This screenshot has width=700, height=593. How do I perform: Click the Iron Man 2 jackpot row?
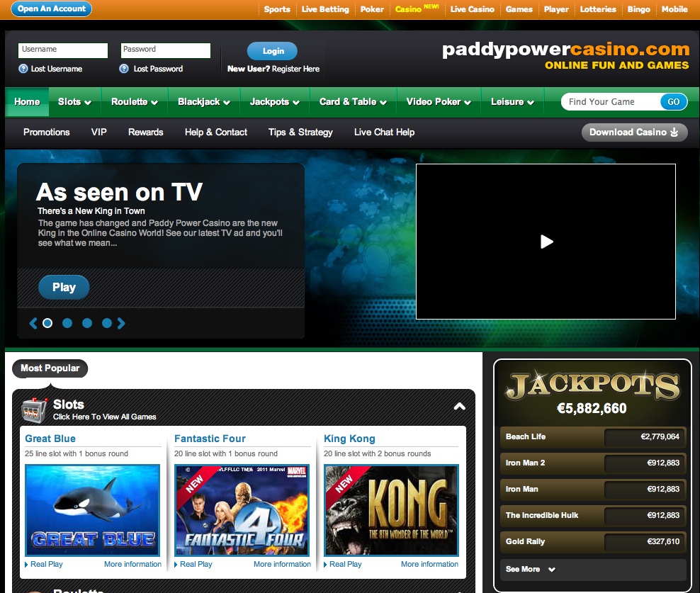[x=593, y=463]
